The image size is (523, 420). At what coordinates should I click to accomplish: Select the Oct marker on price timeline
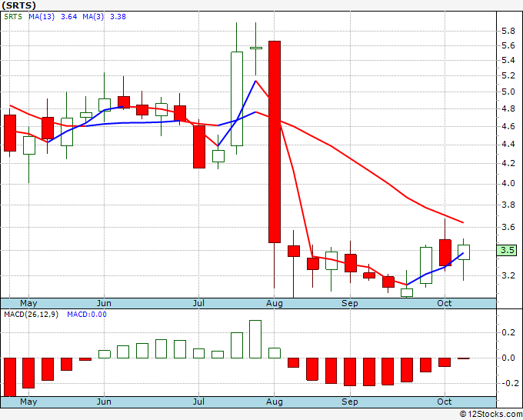[x=445, y=303]
